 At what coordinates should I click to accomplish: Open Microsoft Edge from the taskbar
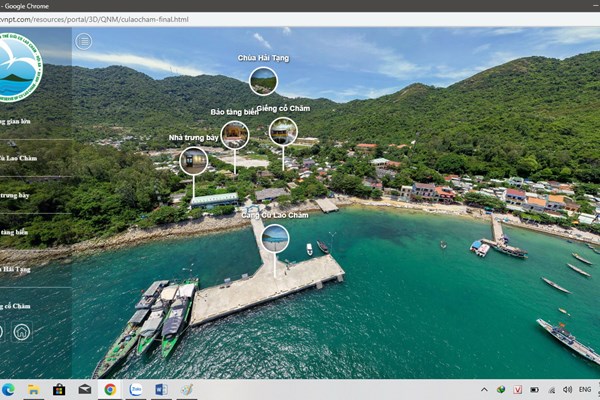8,390
